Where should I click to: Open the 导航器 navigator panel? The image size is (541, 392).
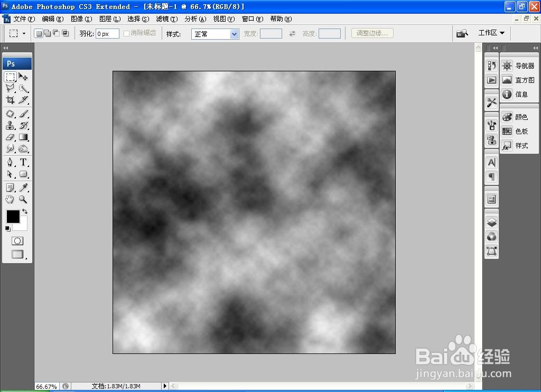[x=518, y=66]
